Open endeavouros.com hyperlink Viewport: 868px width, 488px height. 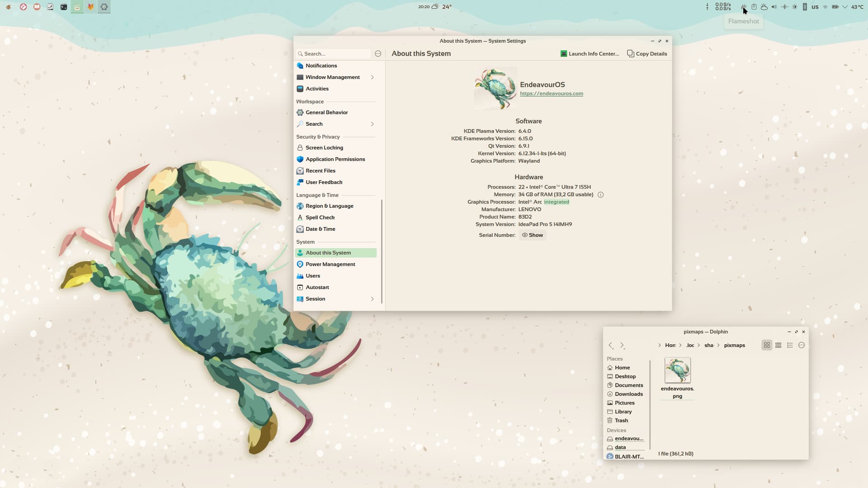point(551,94)
